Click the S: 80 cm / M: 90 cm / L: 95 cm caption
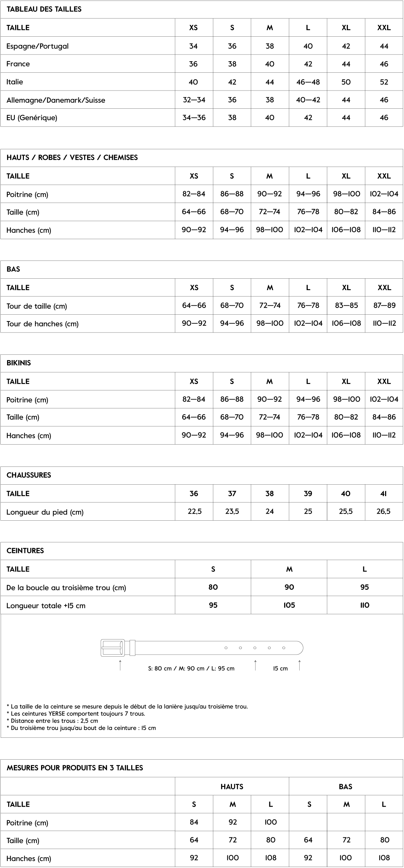 191,668
